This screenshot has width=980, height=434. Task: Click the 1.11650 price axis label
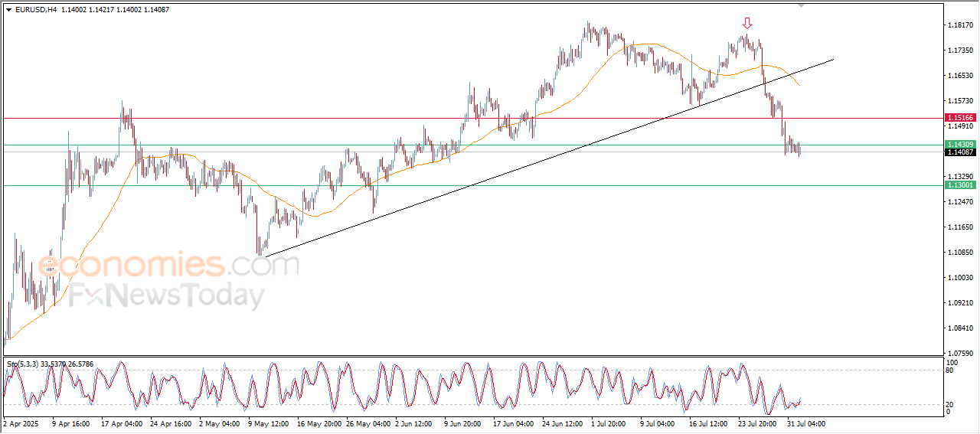[960, 227]
